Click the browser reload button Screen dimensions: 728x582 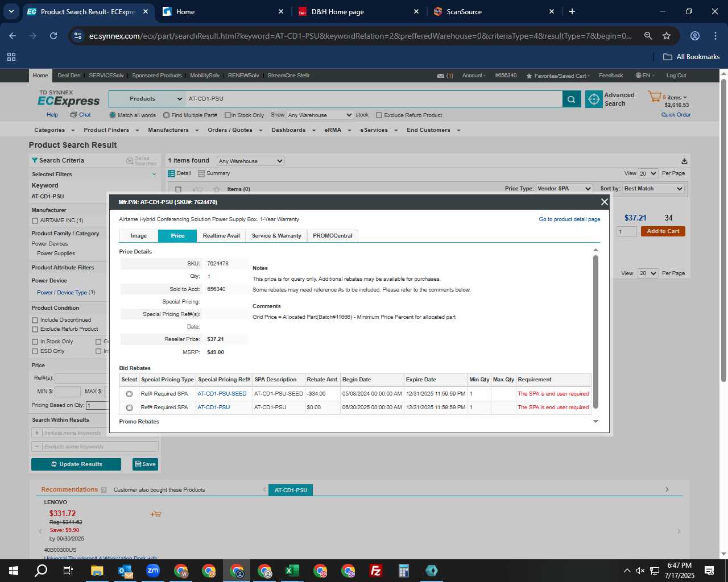[x=53, y=36]
